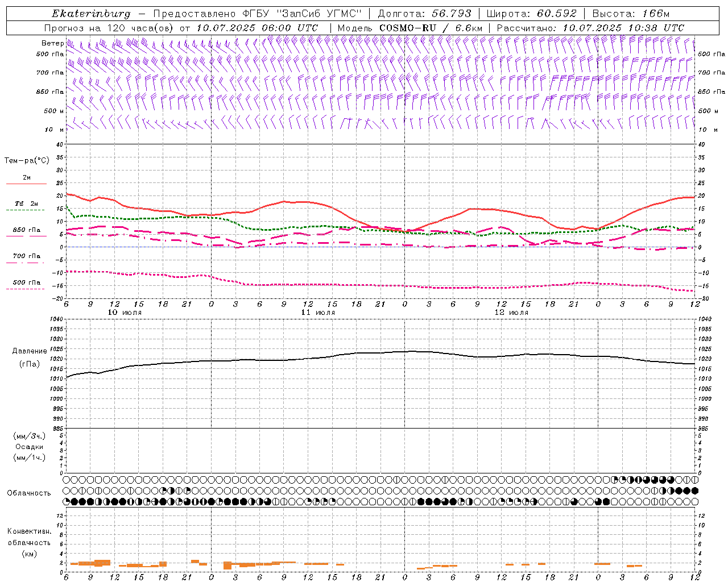Click the 12 июля date label

coord(511,313)
